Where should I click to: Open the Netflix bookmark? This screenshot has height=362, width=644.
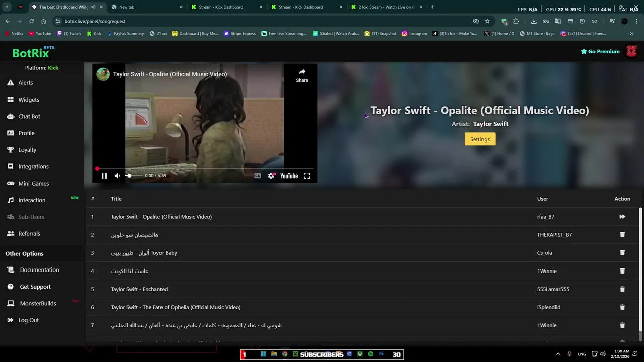coord(14,34)
